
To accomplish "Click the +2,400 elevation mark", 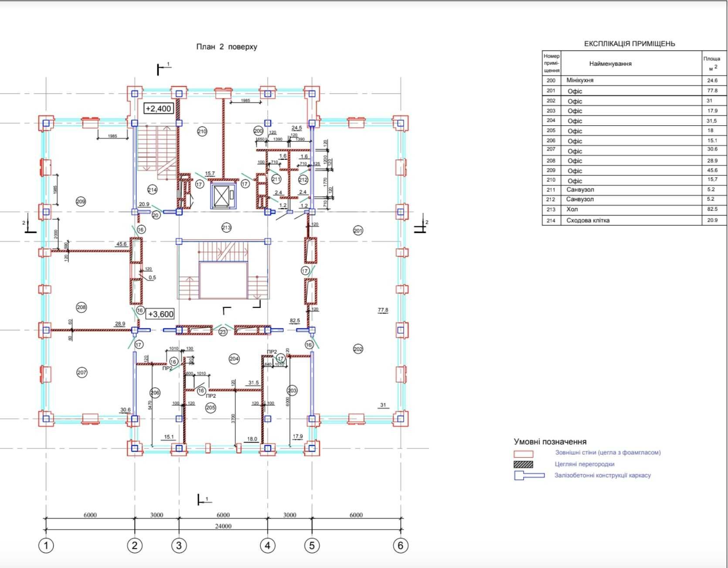I will (x=158, y=108).
